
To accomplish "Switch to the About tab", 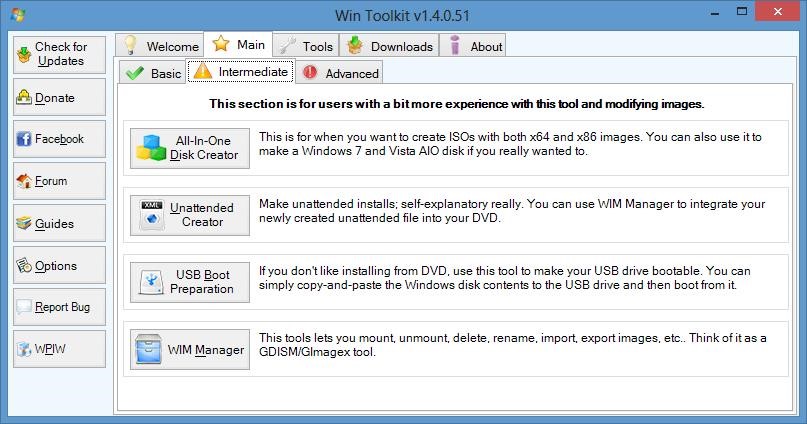I will (x=475, y=46).
